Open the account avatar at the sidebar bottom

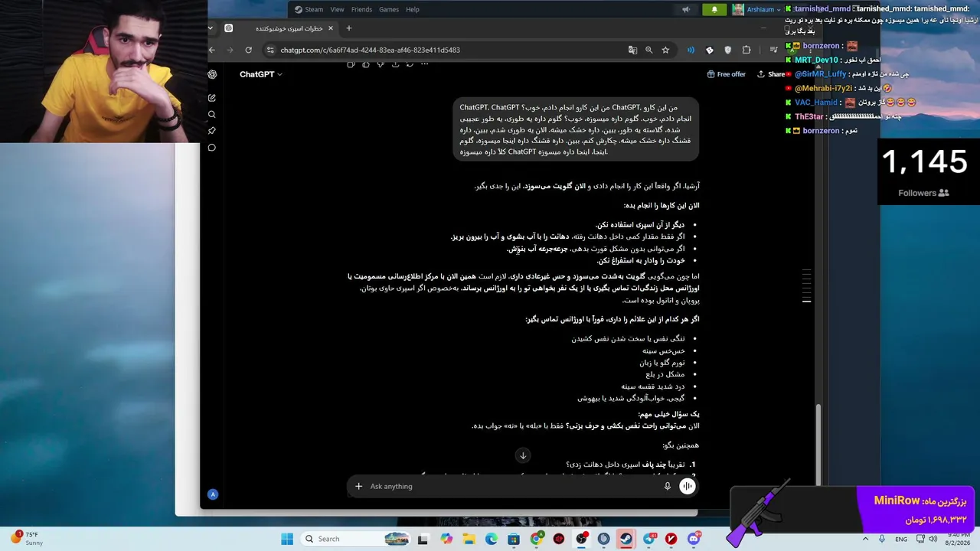pyautogui.click(x=213, y=494)
